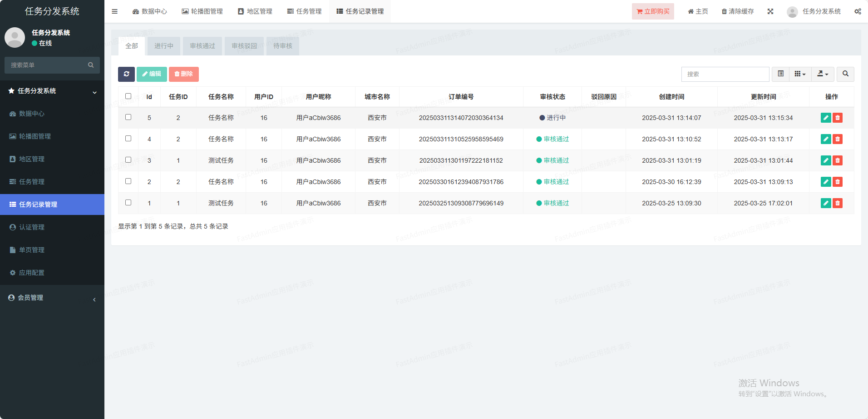Click the red delete icon for record 3
Image resolution: width=868 pixels, height=419 pixels.
click(x=838, y=160)
